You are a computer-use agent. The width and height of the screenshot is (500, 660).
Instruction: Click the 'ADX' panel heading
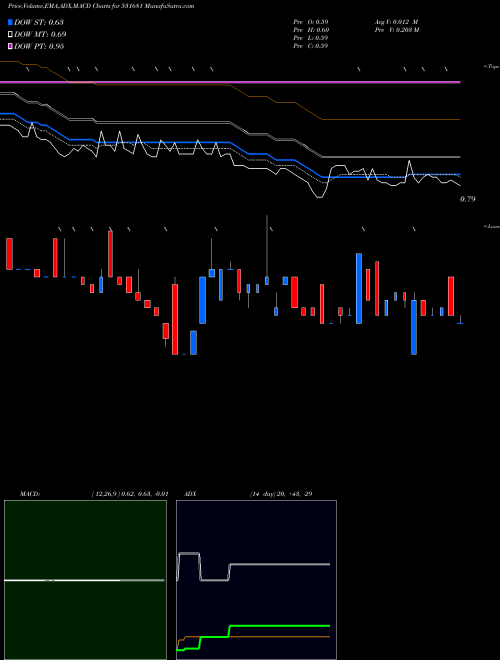[x=190, y=494]
